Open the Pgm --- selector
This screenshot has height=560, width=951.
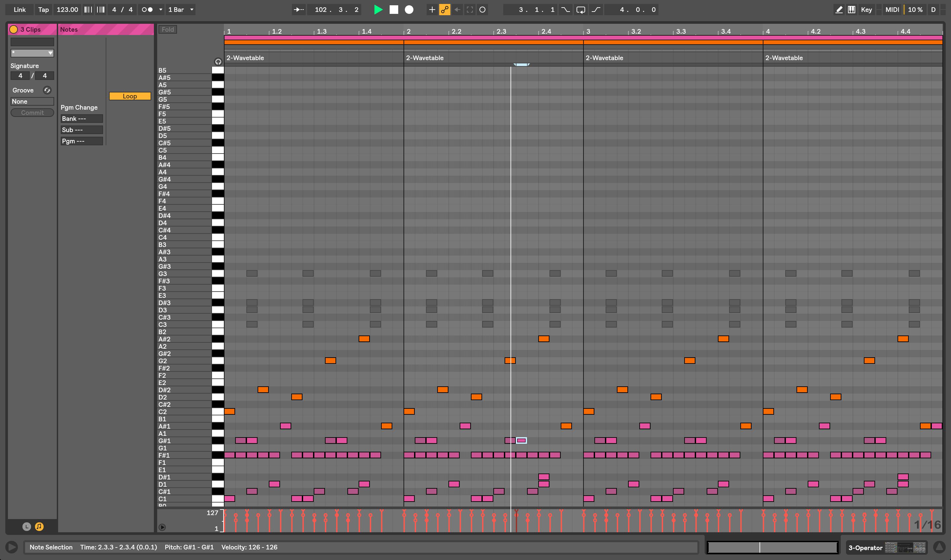coord(82,141)
